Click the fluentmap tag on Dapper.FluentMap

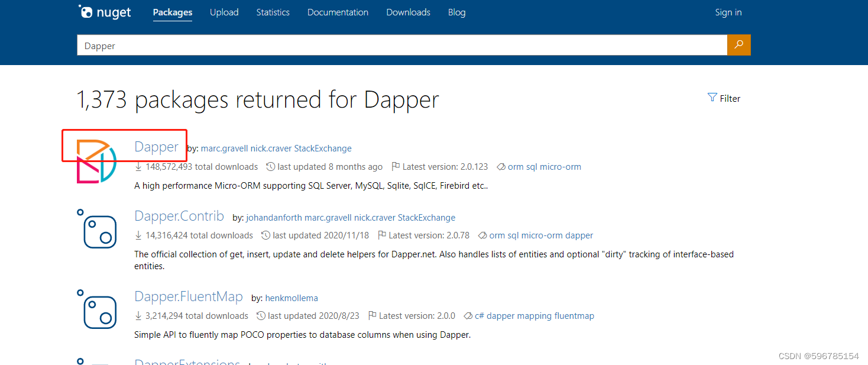(x=574, y=316)
